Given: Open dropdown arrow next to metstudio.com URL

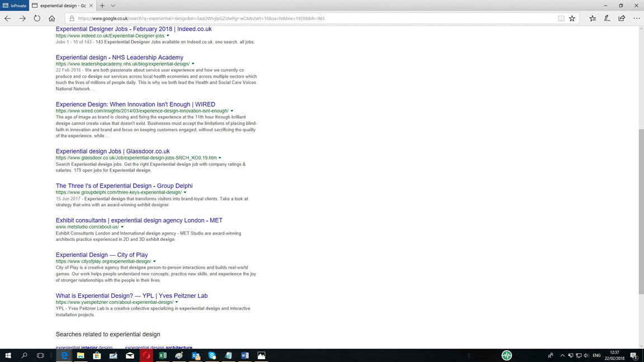Looking at the screenshot, I should [122, 227].
